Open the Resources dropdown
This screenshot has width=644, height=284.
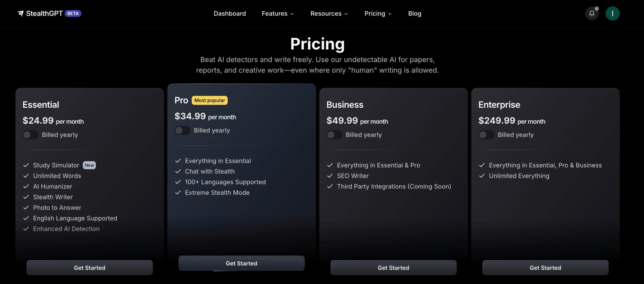[329, 14]
